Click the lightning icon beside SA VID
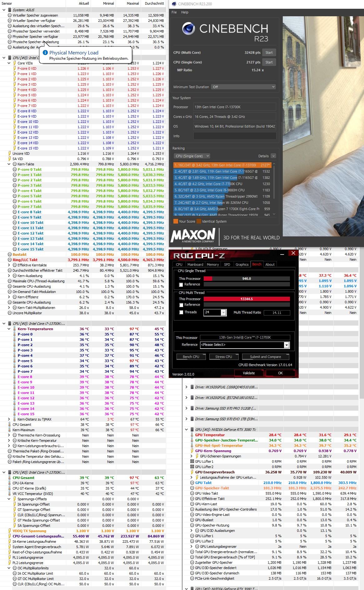The width and height of the screenshot is (364, 590). [x=10, y=159]
